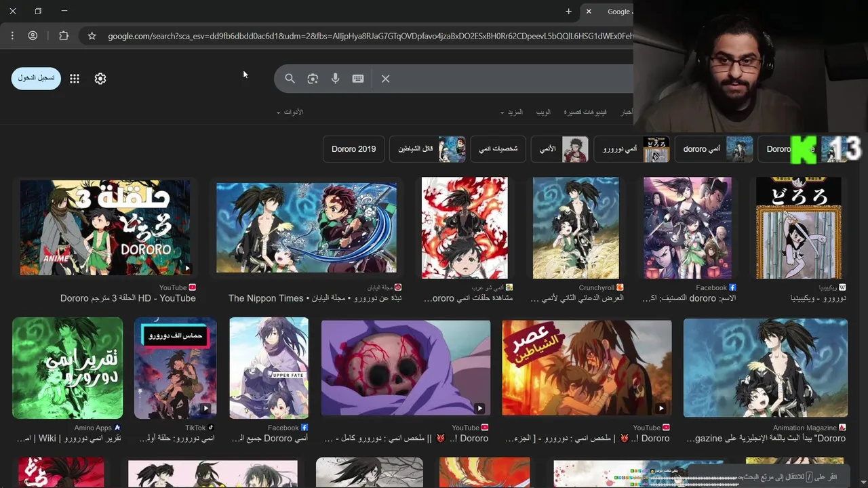Select the الأنمي suggestion chip
The image size is (868, 488).
click(x=559, y=149)
